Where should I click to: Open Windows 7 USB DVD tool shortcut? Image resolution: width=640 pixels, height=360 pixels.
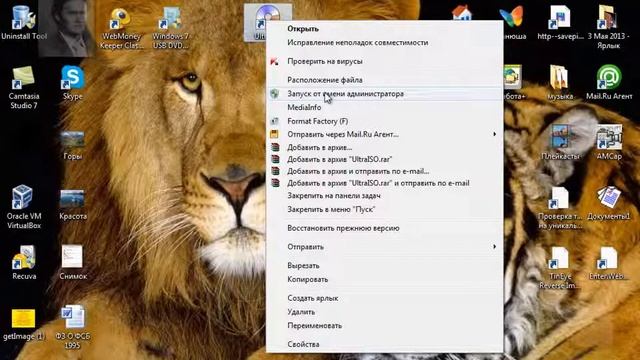click(x=171, y=28)
